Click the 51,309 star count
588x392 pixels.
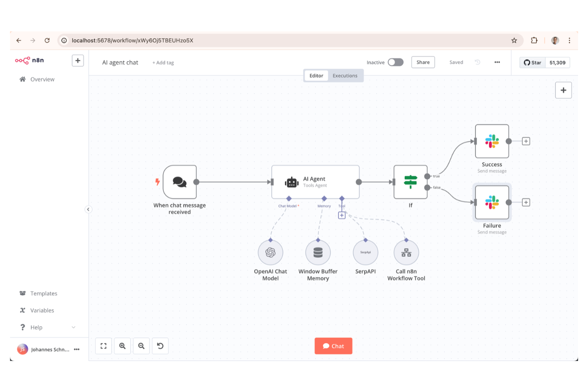tap(557, 63)
